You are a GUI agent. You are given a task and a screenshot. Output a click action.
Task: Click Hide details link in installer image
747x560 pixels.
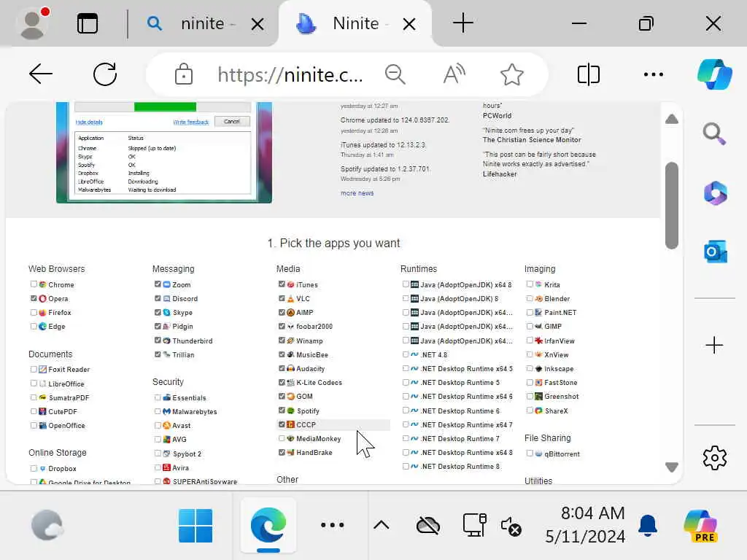tap(89, 122)
